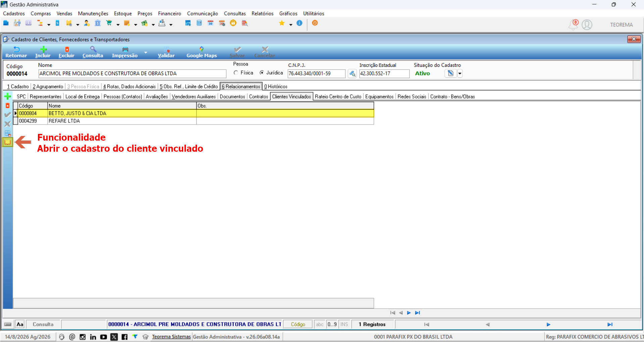
Task: Click the user profile avatar icon
Action: (587, 25)
